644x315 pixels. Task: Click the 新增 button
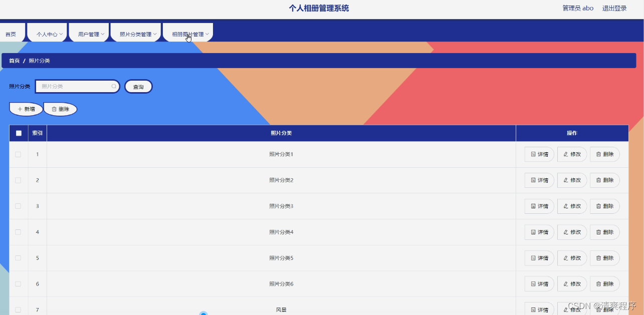coord(26,109)
